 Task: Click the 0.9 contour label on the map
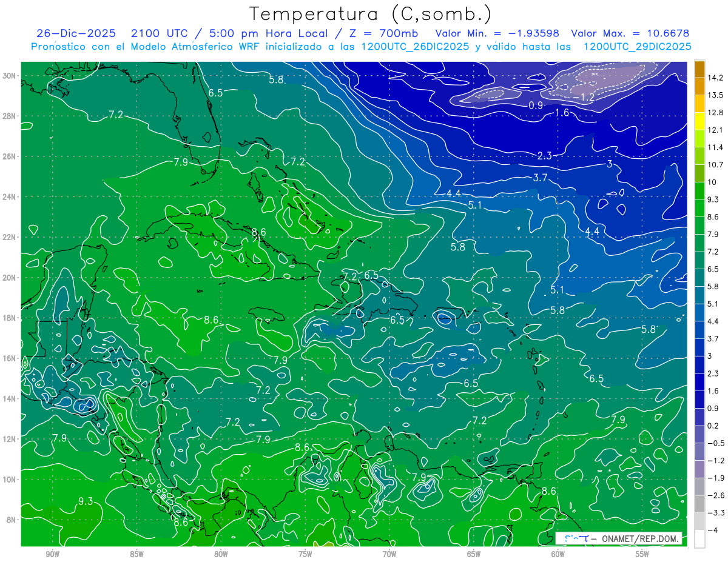[x=536, y=105]
